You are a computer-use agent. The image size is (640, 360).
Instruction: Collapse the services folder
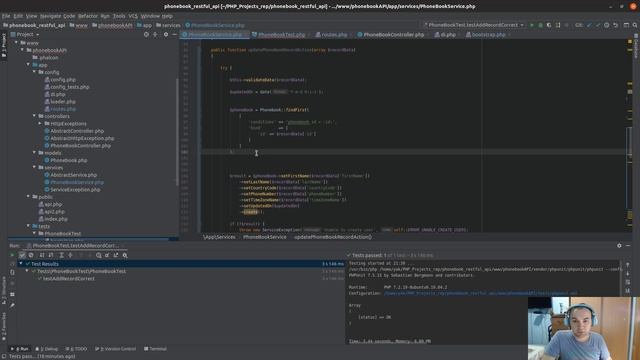(34, 167)
